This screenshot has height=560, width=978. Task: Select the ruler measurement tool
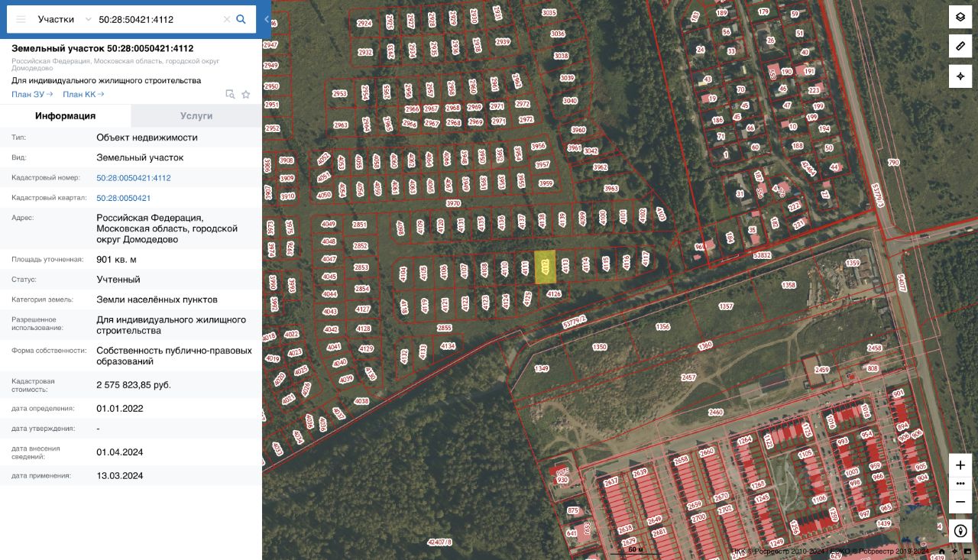(960, 46)
